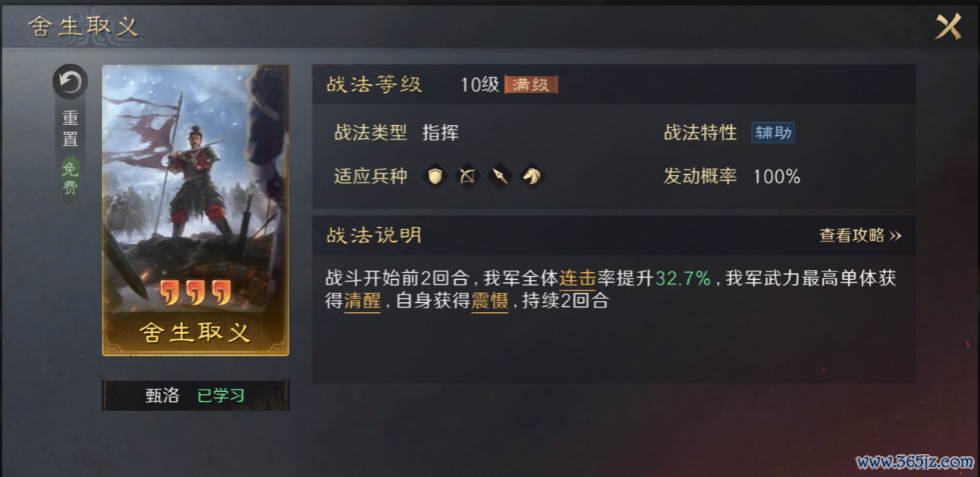Click the 满级 max level badge
Screen dimensions: 980x477
pos(531,85)
